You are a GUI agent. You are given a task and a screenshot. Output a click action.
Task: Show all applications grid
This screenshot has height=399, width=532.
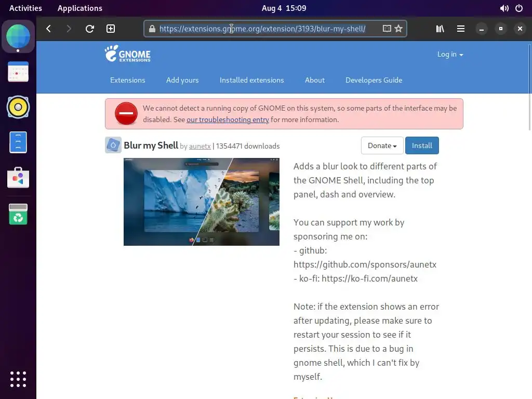(18, 379)
